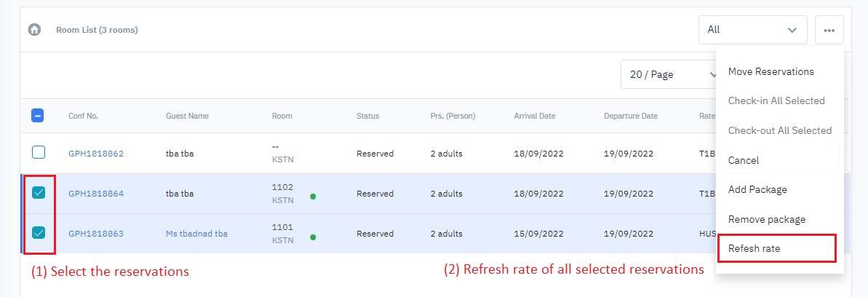Click green status dot for room 1102
Viewport: 868px width, 297px height.
tap(313, 197)
